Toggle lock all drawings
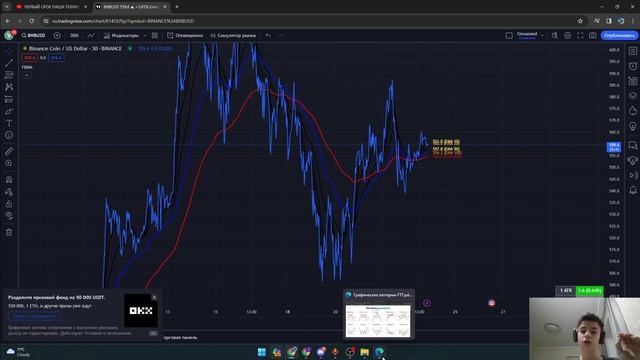Viewport: 640px width, 360px height. (9, 204)
